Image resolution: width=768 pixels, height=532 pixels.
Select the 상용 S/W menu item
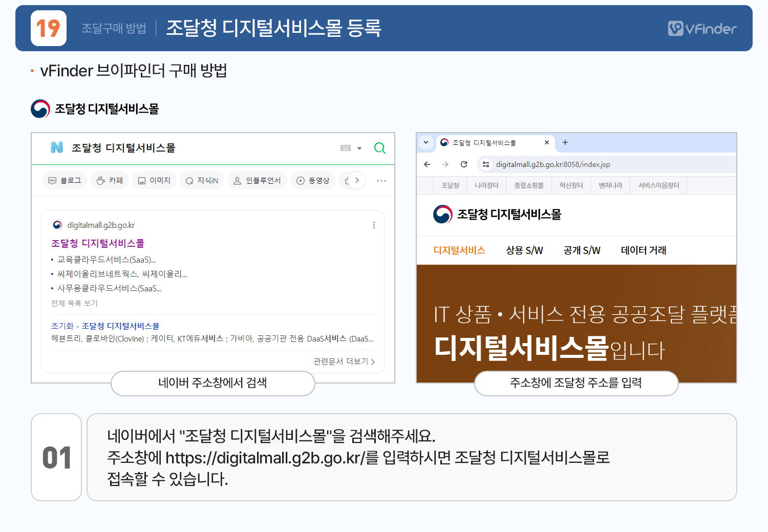524,250
